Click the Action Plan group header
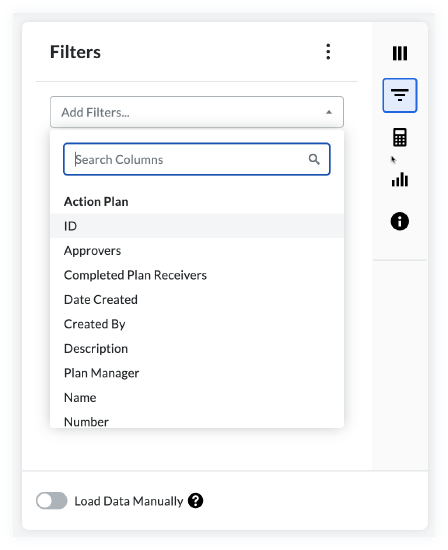The image size is (448, 550). click(96, 202)
